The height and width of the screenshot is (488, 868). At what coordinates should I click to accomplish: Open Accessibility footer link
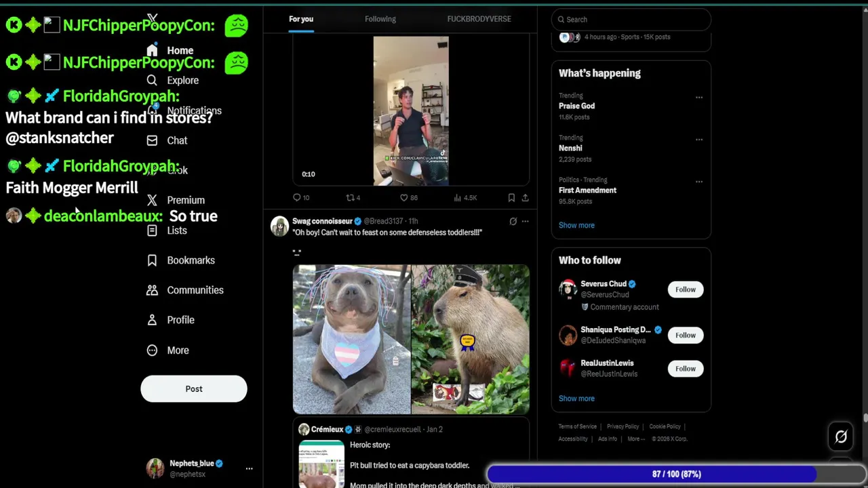click(x=573, y=439)
